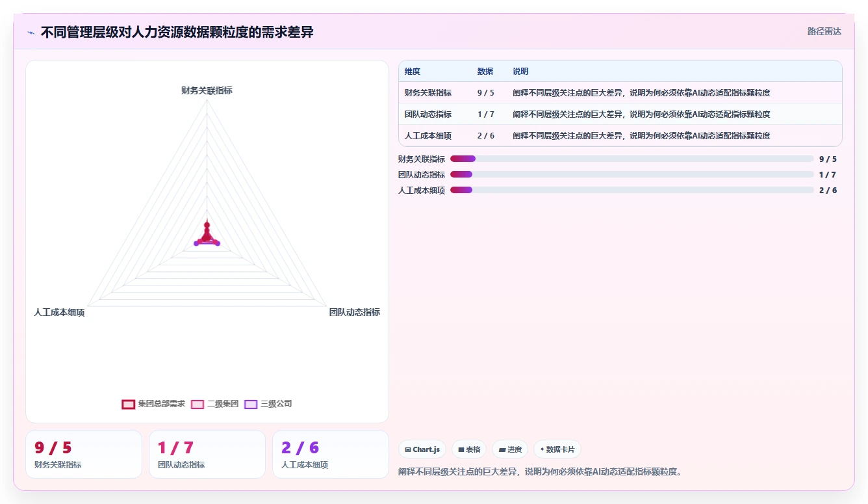The image size is (868, 504).
Task: Click the lightning icon beside the title
Action: pos(31,33)
